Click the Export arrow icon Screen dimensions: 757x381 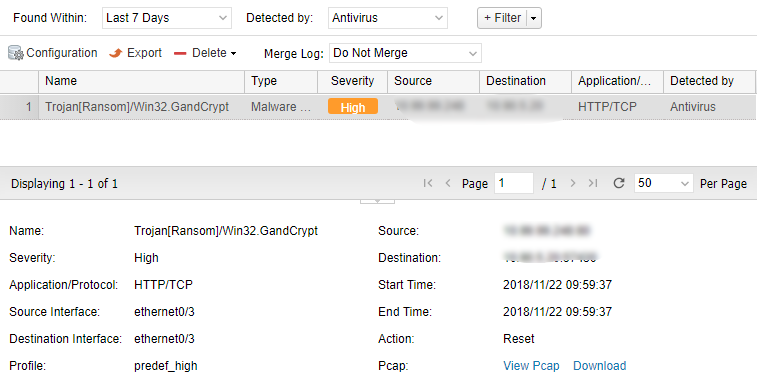116,53
